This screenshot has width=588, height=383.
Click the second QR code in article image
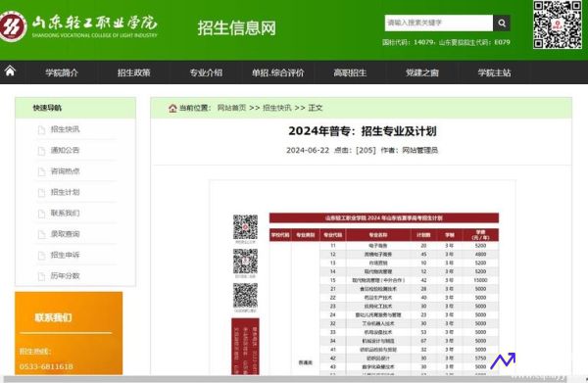click(x=245, y=262)
